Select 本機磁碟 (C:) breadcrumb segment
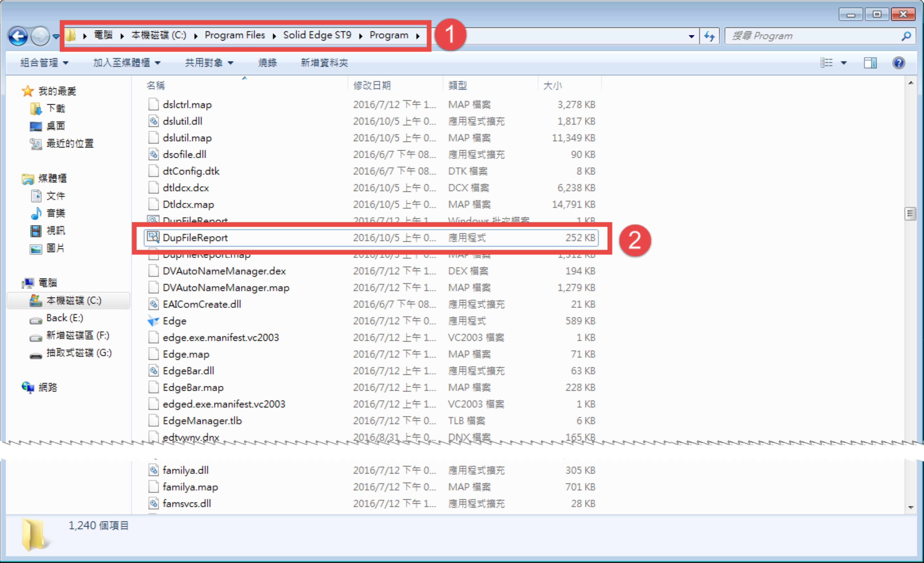Image resolution: width=924 pixels, height=563 pixels. tap(158, 35)
